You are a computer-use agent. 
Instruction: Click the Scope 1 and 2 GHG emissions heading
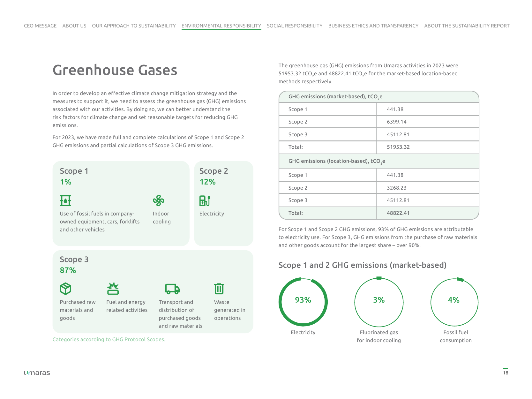(x=363, y=265)
